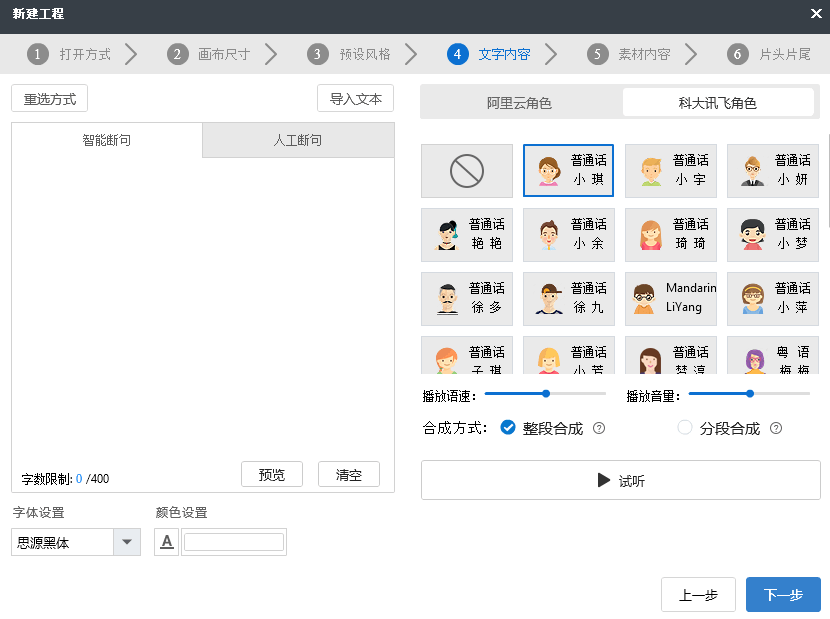This screenshot has width=830, height=619.
Task: Select the no-voice prohibition icon card
Action: pyautogui.click(x=467, y=171)
